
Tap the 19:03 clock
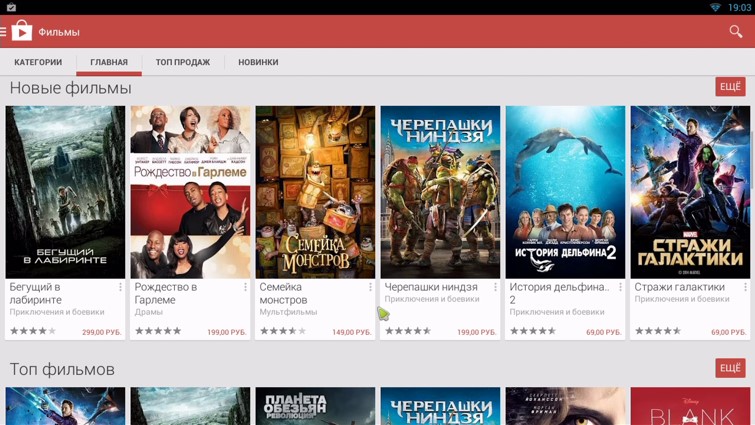(x=739, y=7)
